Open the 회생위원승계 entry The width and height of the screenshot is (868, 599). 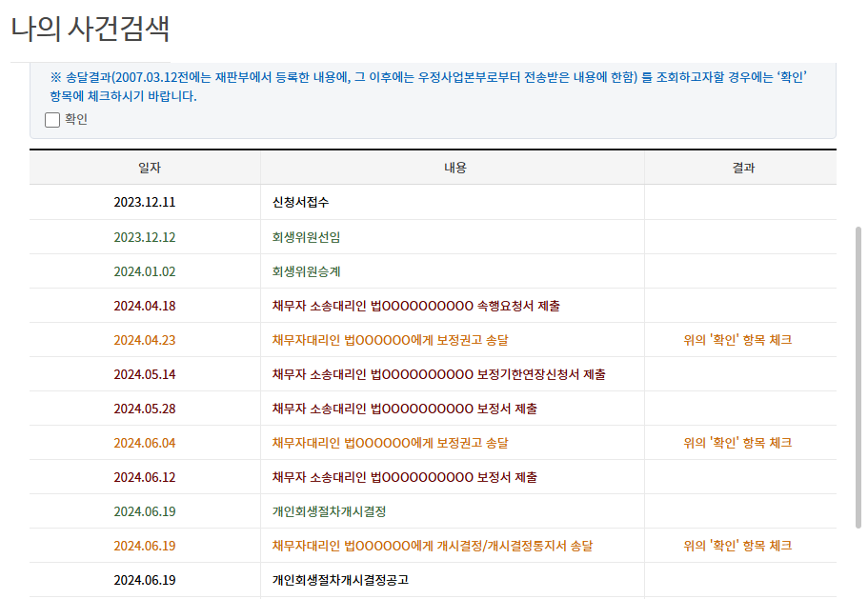click(x=306, y=271)
